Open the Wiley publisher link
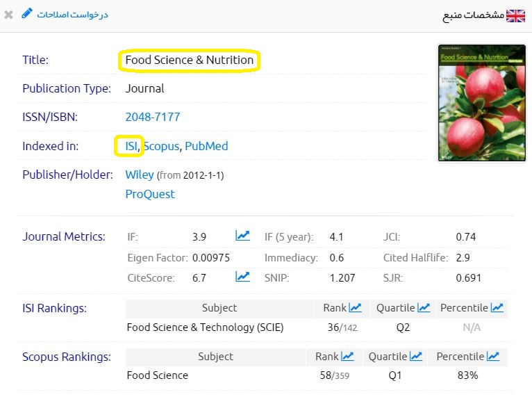The image size is (532, 397). [140, 175]
